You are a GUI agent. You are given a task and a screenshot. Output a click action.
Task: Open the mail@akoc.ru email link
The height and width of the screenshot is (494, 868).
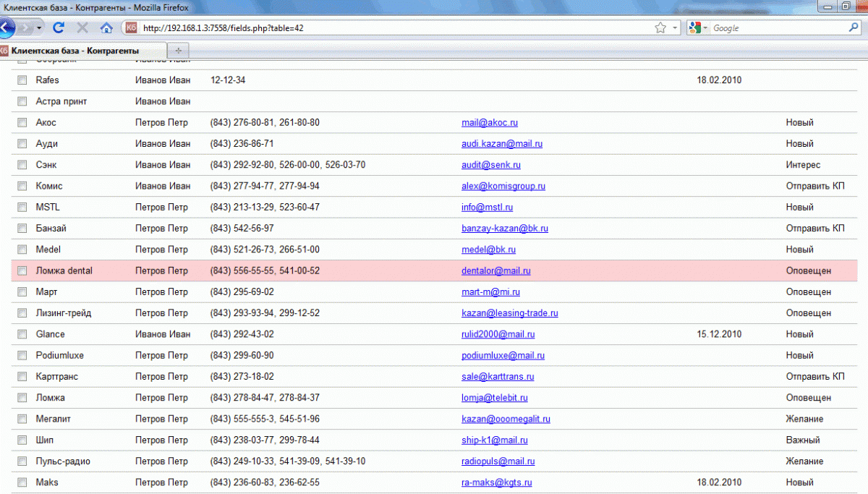489,123
